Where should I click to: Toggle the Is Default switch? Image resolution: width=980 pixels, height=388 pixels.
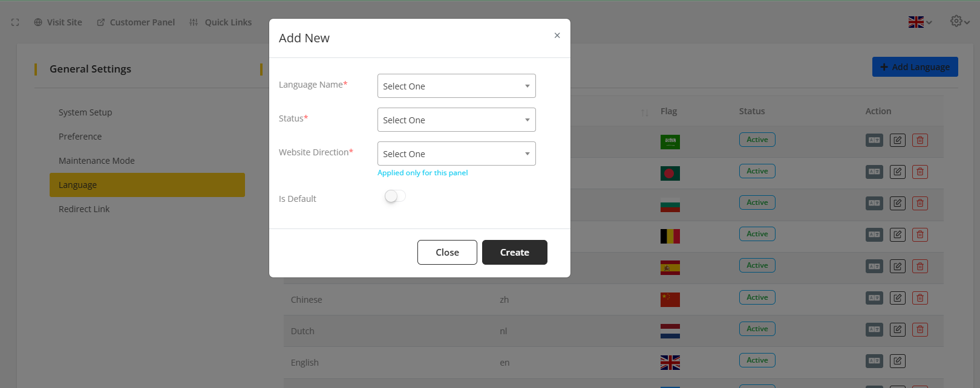[395, 196]
